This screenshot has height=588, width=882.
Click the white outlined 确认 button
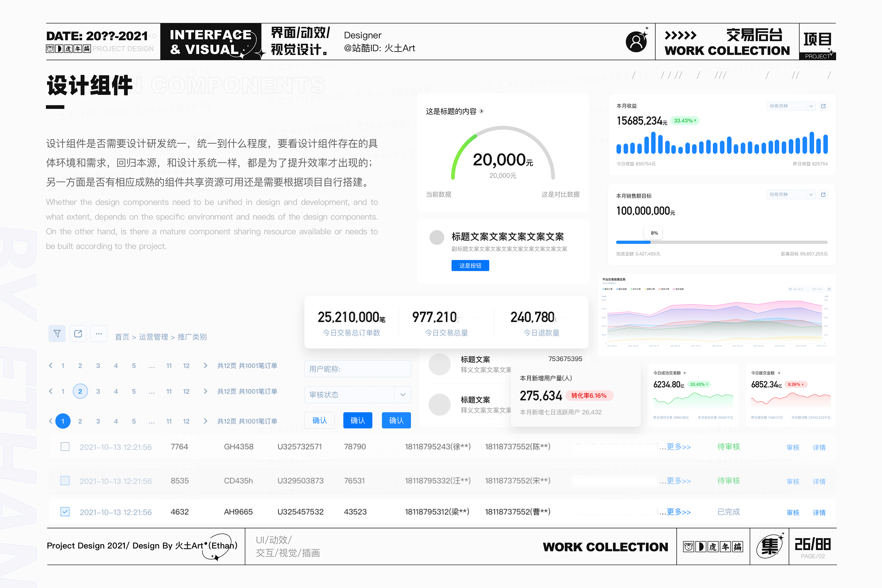point(319,420)
